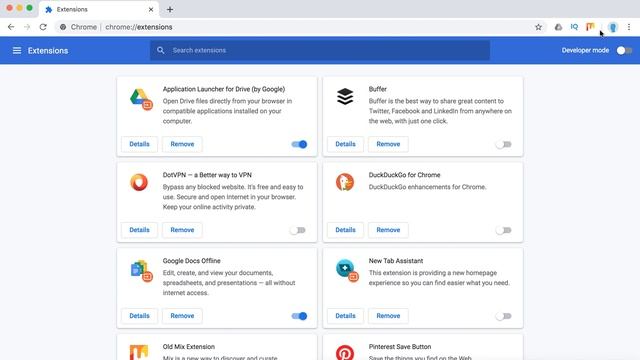
Task: Focus the Search extensions field
Action: [320, 50]
